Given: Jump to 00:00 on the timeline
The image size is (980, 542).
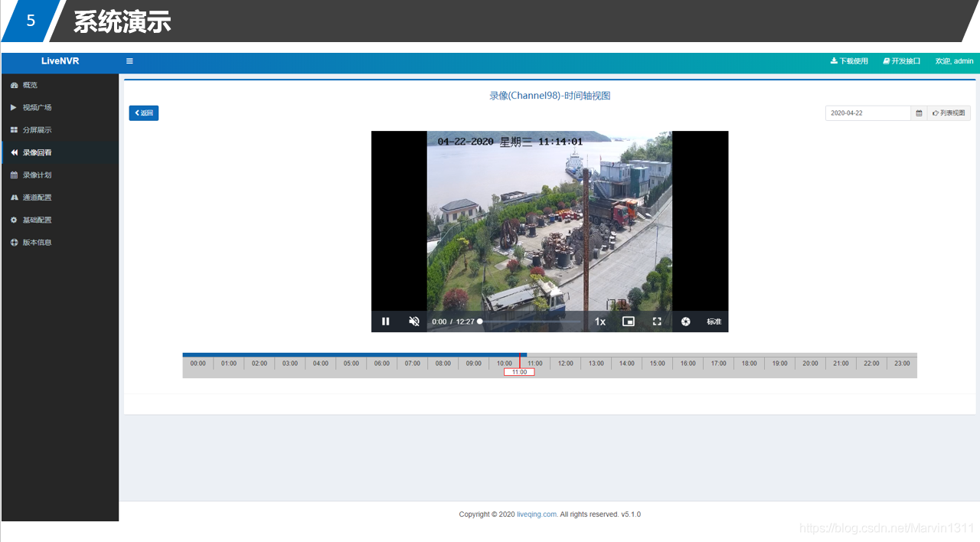Looking at the screenshot, I should pyautogui.click(x=198, y=364).
